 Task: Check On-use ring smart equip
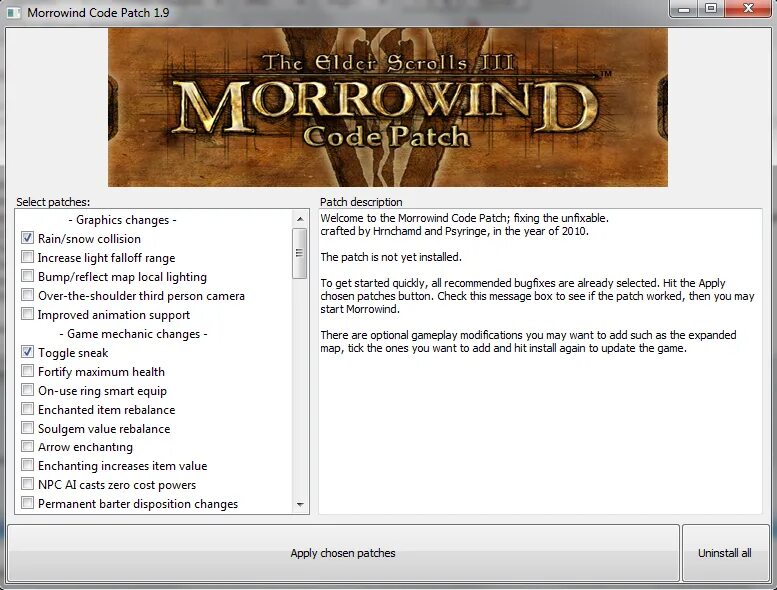[x=27, y=390]
